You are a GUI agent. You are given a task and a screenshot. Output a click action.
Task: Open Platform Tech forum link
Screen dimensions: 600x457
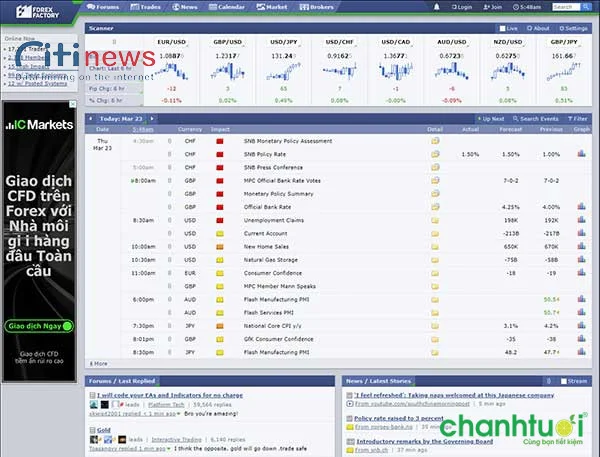pos(166,405)
